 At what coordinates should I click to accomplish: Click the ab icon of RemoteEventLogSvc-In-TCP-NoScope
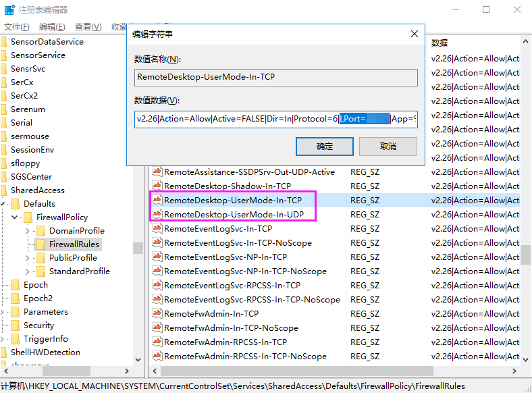tap(157, 242)
